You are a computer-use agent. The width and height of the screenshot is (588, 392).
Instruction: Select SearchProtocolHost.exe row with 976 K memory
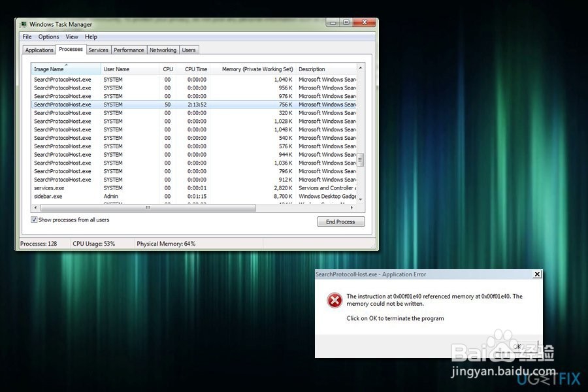pyautogui.click(x=194, y=96)
